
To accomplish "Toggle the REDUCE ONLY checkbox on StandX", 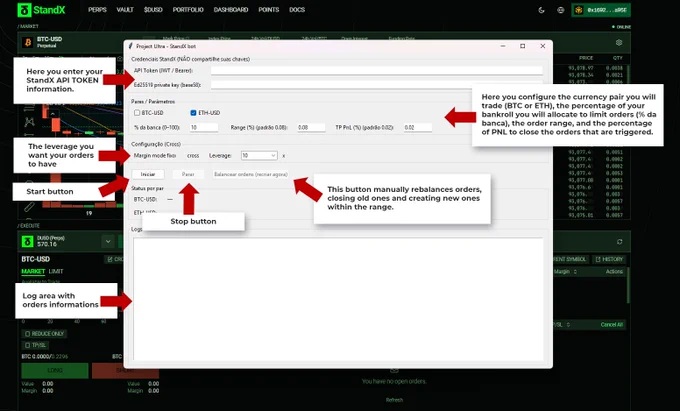I will [x=28, y=334].
